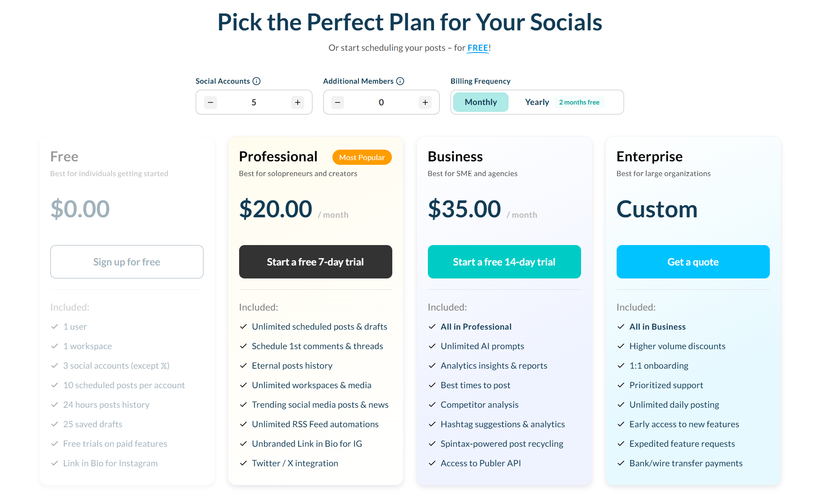Click the 'Most Popular' orange badge
This screenshot has width=818, height=504.
[x=362, y=157]
